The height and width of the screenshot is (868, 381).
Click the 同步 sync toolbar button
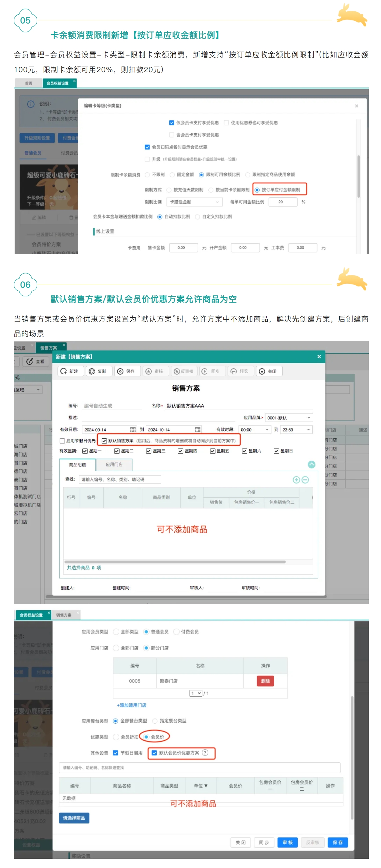[x=212, y=371]
